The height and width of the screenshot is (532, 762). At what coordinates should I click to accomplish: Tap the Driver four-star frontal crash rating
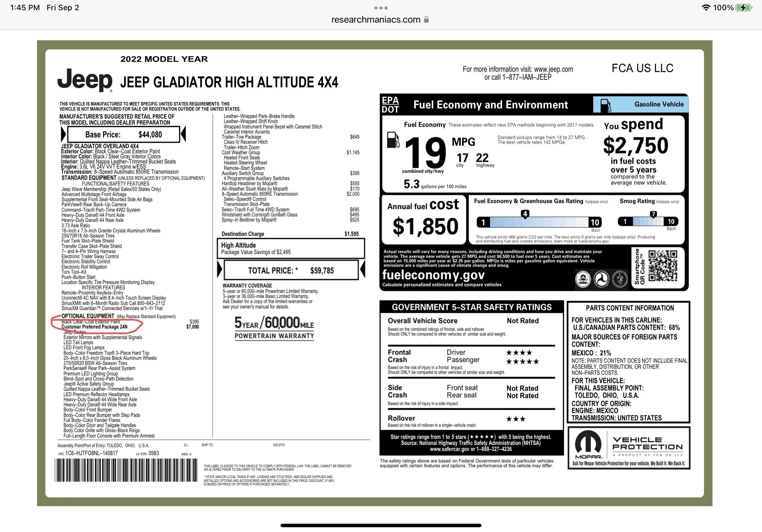[x=519, y=352]
